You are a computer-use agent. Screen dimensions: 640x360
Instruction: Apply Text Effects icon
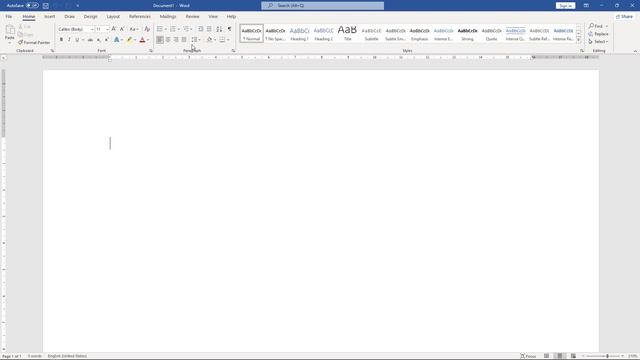tap(116, 40)
